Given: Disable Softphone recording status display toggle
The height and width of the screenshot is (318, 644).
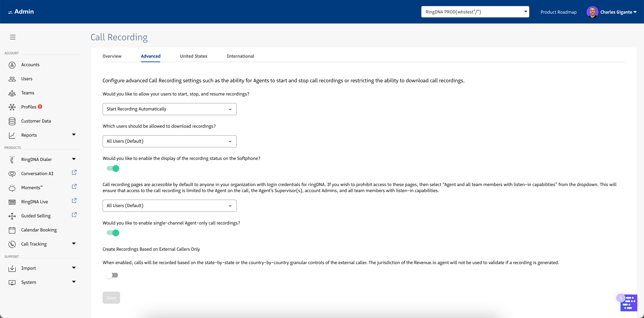Looking at the screenshot, I should click(113, 168).
